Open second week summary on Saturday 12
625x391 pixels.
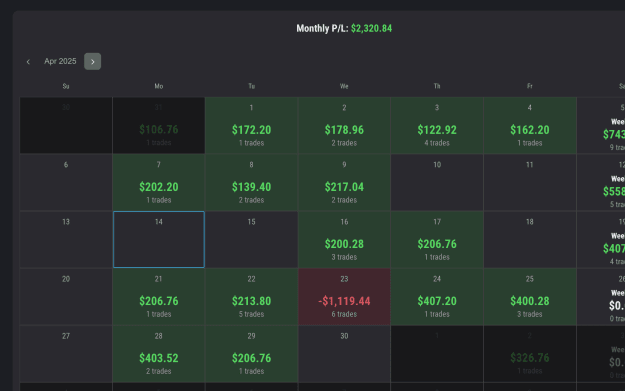coord(601,183)
